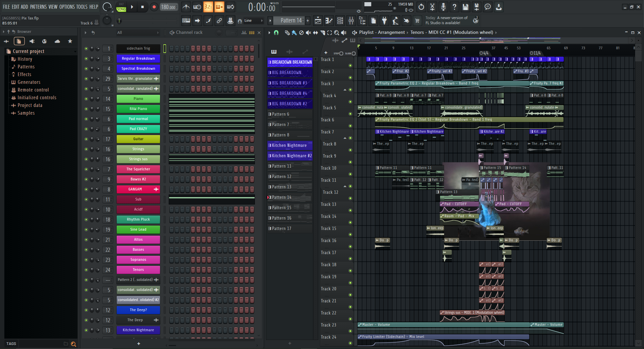Viewport: 644px width, 349px height.
Task: Click the Kitchen Nightmare channel button
Action: (138, 330)
